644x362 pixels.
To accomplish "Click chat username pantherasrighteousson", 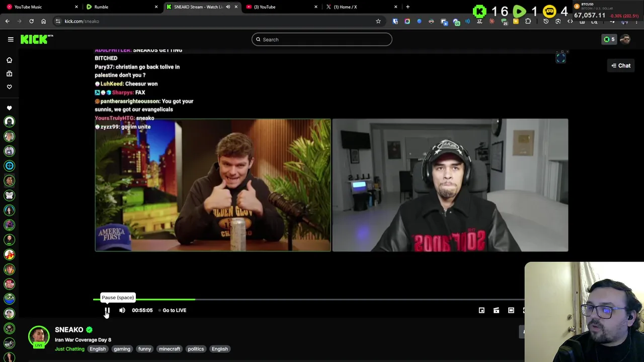I will tap(130, 101).
